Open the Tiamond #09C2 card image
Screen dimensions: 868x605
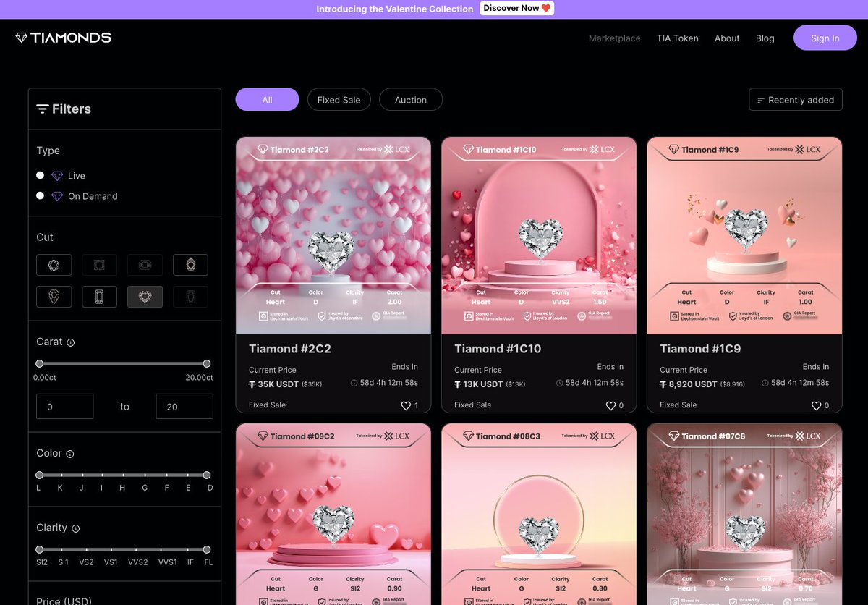333,514
